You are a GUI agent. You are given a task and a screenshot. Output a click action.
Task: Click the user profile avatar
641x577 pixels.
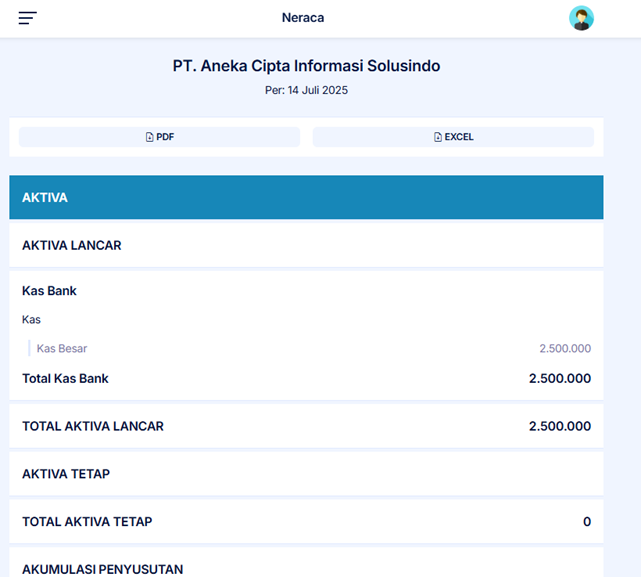point(581,18)
